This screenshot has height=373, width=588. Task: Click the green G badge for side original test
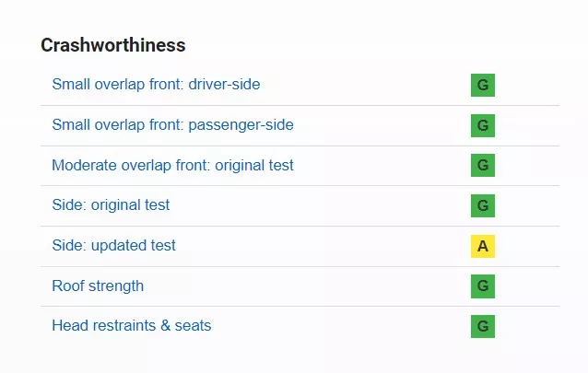pyautogui.click(x=483, y=205)
